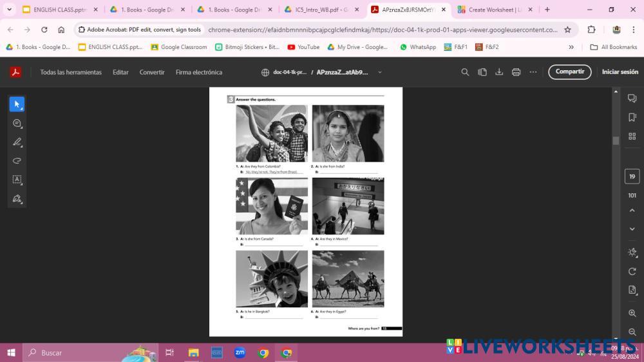Open the add comment tool

[17, 123]
